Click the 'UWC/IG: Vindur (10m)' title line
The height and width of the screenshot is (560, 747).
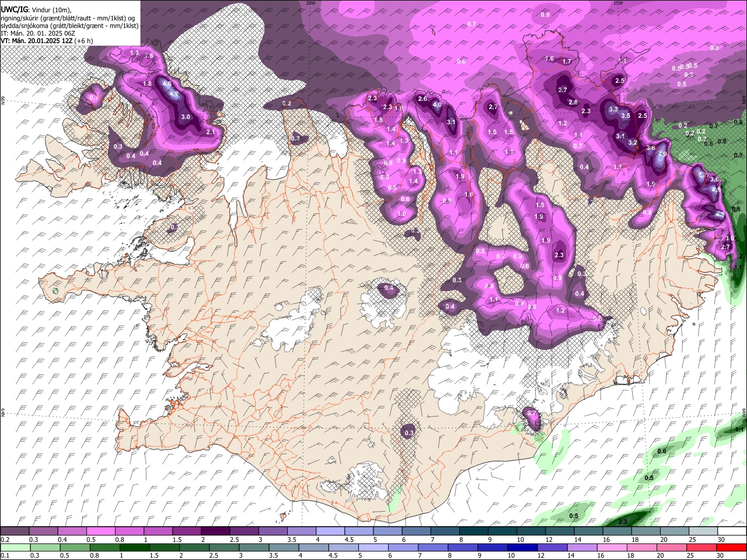click(x=36, y=10)
